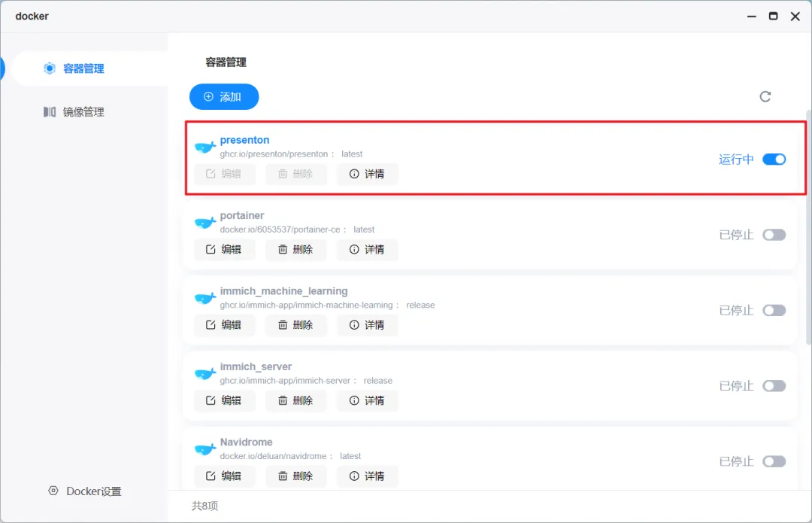Click the blue 添加 button
812x523 pixels.
224,97
